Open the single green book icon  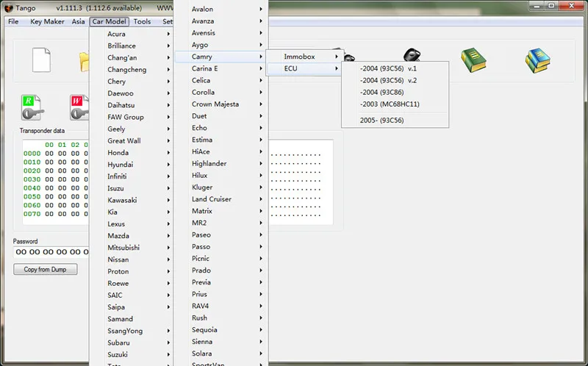(x=473, y=60)
